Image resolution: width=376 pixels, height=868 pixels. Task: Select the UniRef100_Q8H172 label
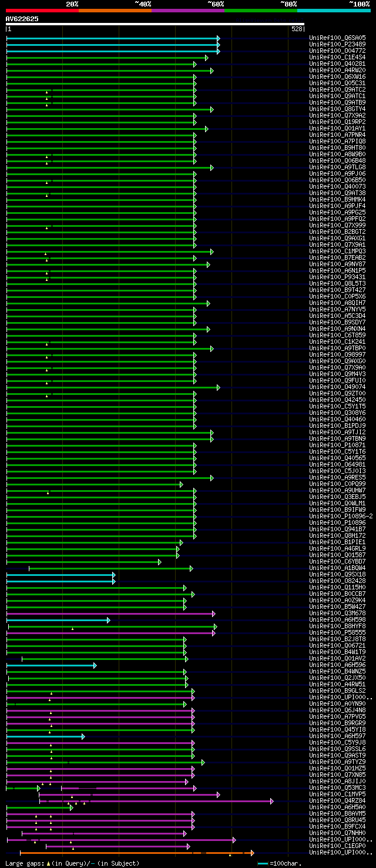(x=337, y=536)
